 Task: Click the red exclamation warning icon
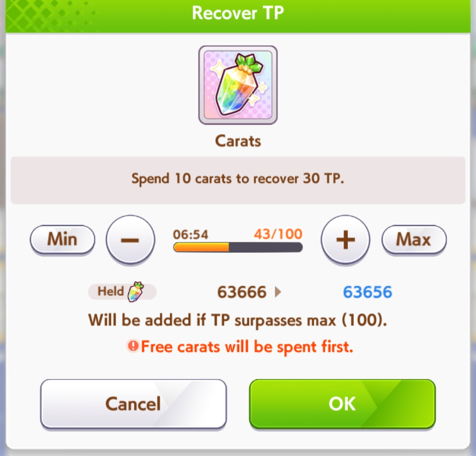point(133,346)
